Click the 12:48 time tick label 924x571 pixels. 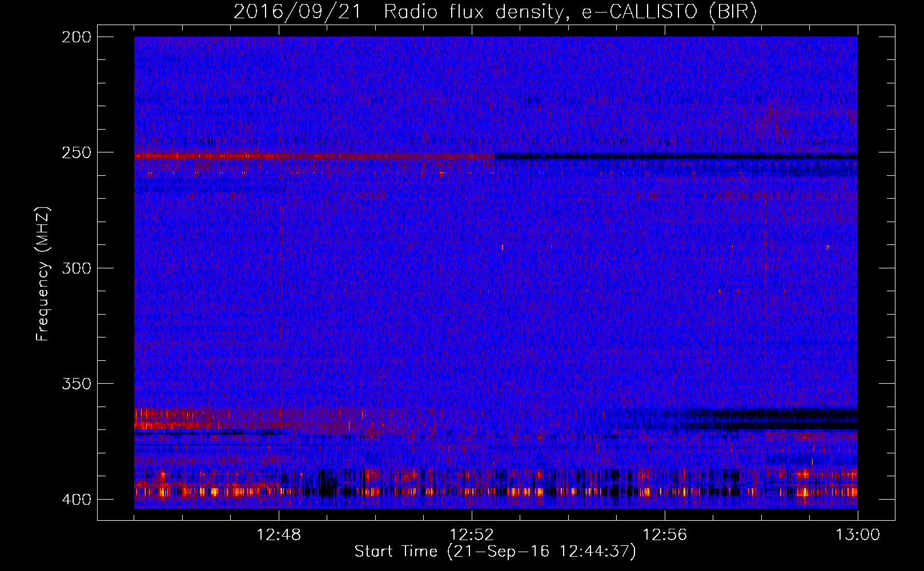coord(279,535)
